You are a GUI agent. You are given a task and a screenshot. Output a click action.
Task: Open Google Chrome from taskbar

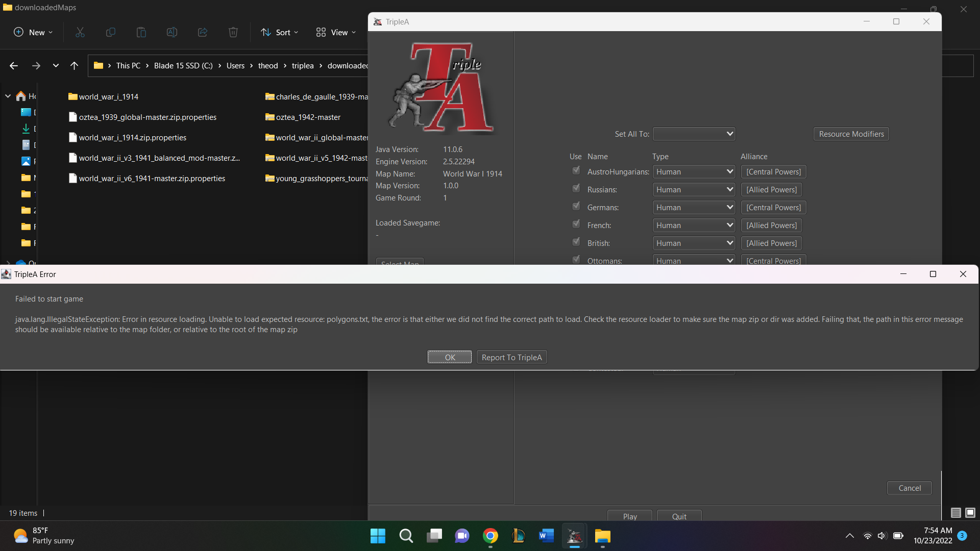(x=491, y=536)
